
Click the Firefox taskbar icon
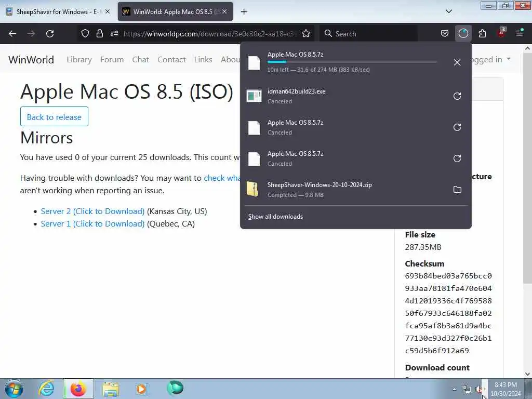[x=78, y=389]
